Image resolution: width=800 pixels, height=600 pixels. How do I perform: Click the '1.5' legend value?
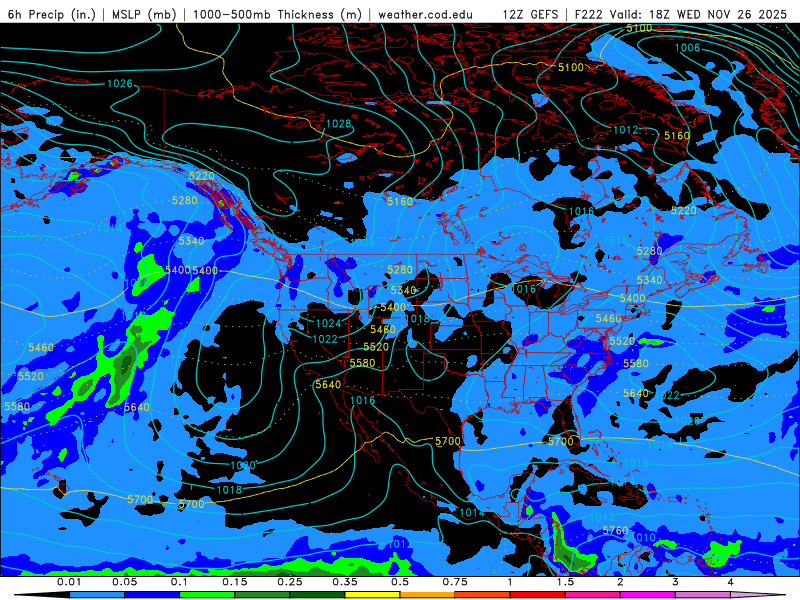coord(565,582)
